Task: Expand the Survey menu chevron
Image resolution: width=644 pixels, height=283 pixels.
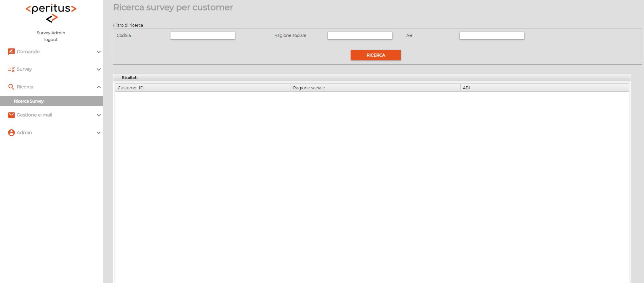Action: click(99, 69)
